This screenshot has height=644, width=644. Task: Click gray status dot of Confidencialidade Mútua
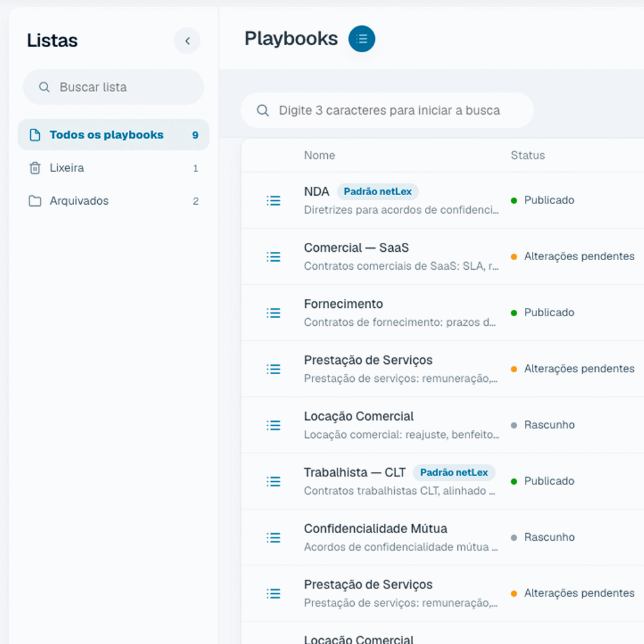pyautogui.click(x=514, y=538)
